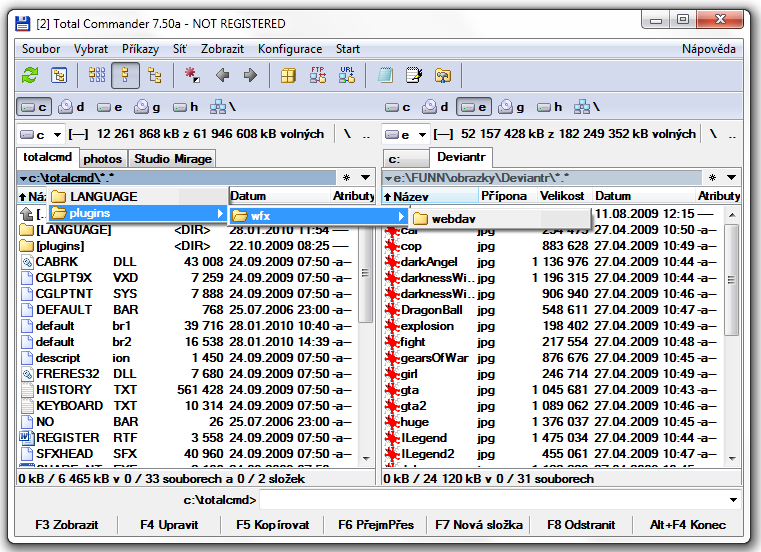Select drive h in right drive bar
761x552 pixels.
pos(549,107)
